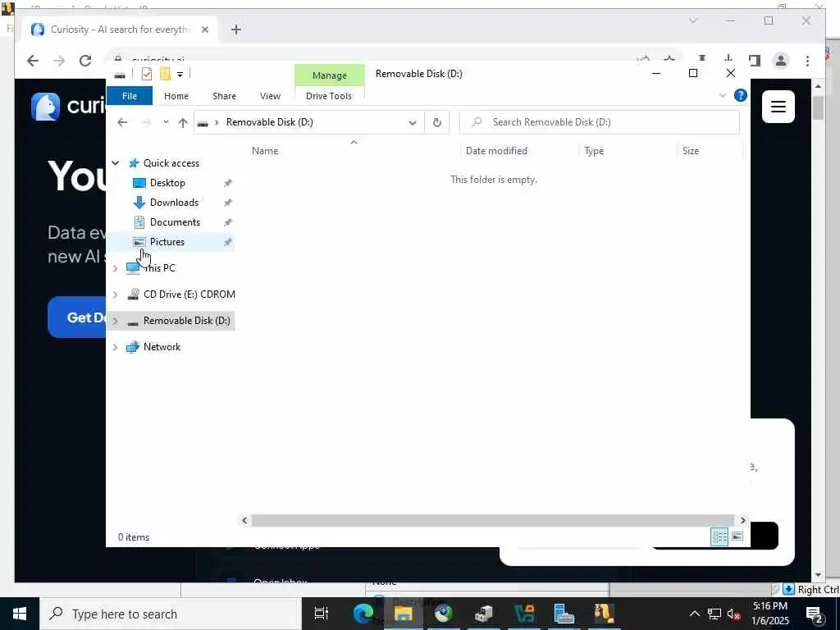The image size is (840, 630).
Task: Show hidden system tray icons
Action: coord(694,614)
